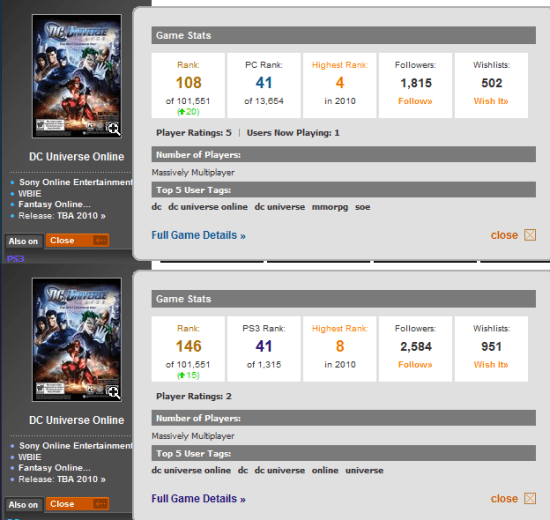This screenshot has width=550, height=520.
Task: Click dc tag in top panel
Action: (x=156, y=207)
